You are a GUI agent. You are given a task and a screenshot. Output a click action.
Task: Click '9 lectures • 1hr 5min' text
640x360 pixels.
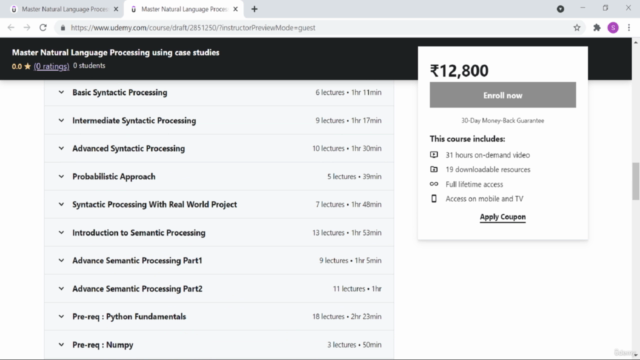click(350, 260)
